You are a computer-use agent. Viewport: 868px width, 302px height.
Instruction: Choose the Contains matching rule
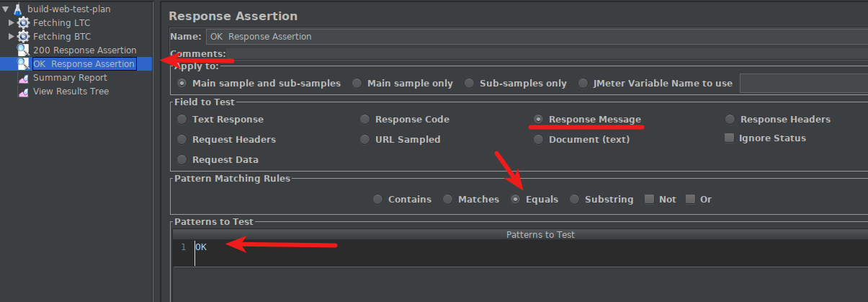377,199
